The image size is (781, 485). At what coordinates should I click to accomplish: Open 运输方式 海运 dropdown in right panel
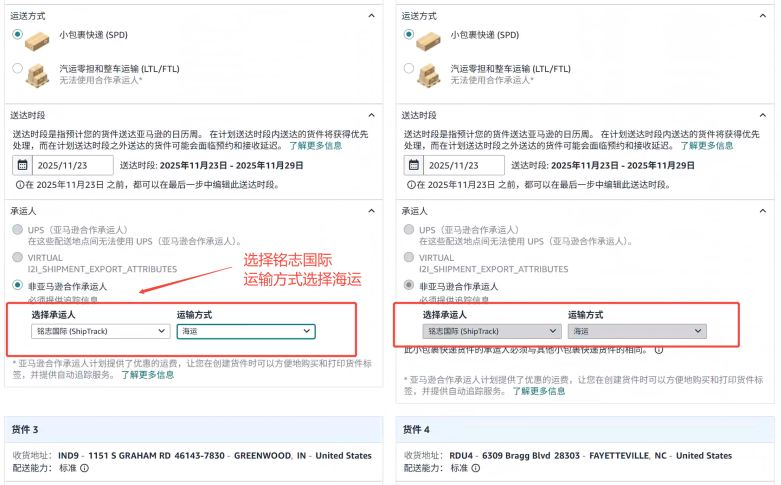click(x=637, y=331)
